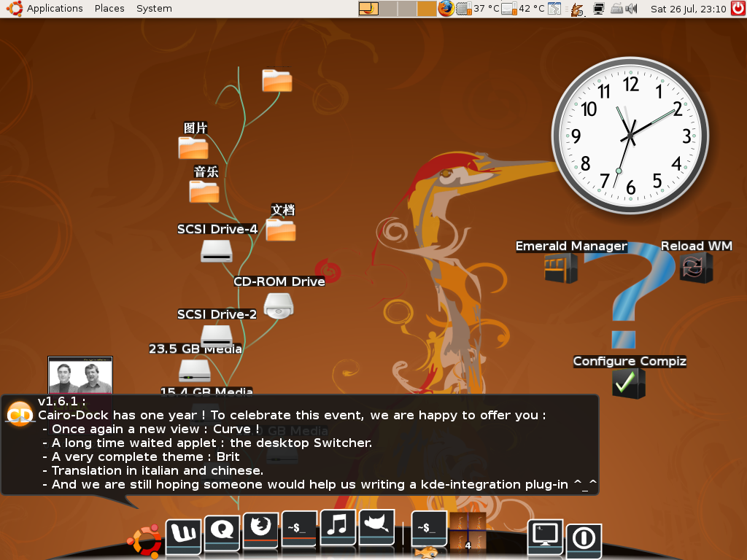Open the System menu
The width and height of the screenshot is (747, 560).
[154, 9]
